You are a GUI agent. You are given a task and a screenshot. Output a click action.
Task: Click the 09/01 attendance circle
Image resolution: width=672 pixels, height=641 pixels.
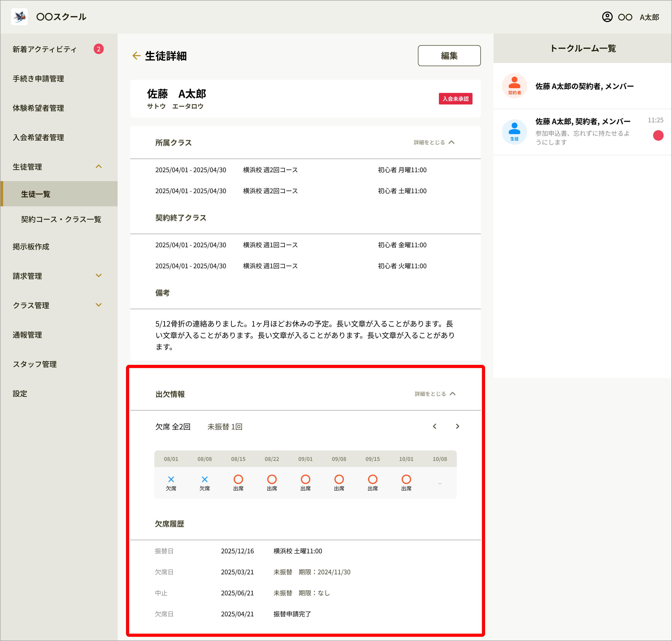(x=306, y=479)
